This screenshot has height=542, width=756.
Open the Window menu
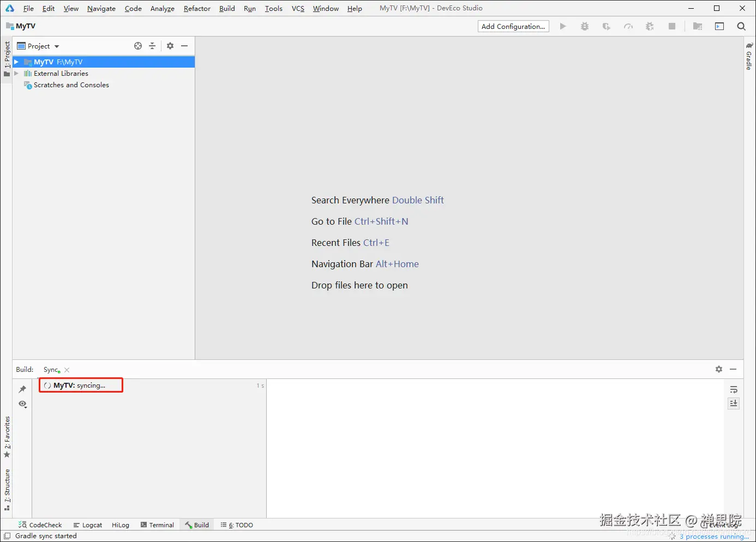326,8
